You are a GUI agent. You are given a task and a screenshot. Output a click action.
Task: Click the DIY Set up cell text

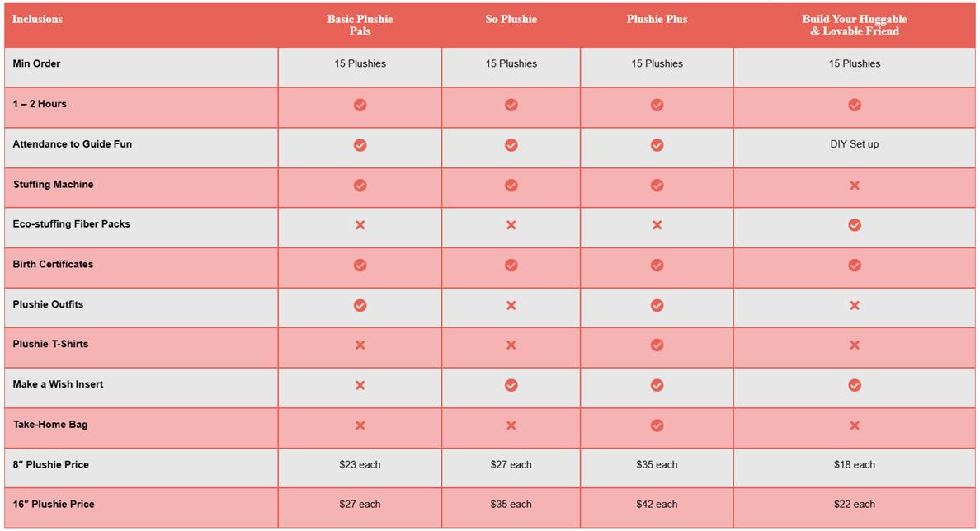click(855, 144)
